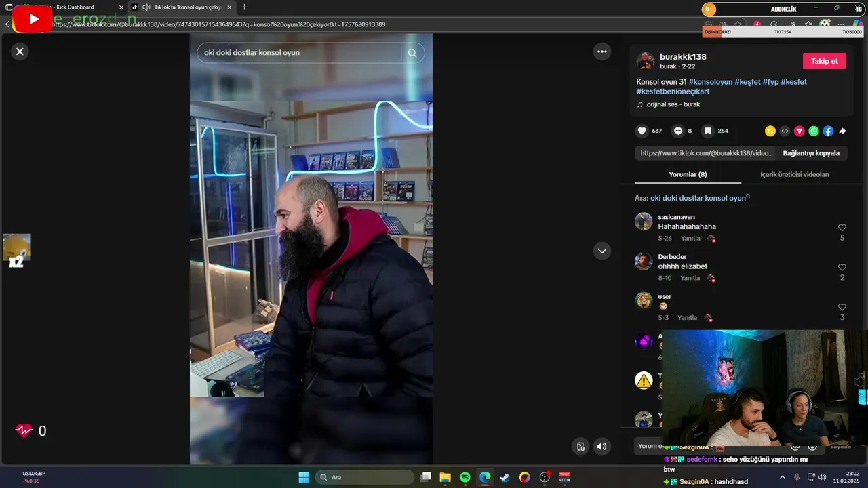Click 'Bağlantıyı kopyala' copy link button

pyautogui.click(x=811, y=153)
